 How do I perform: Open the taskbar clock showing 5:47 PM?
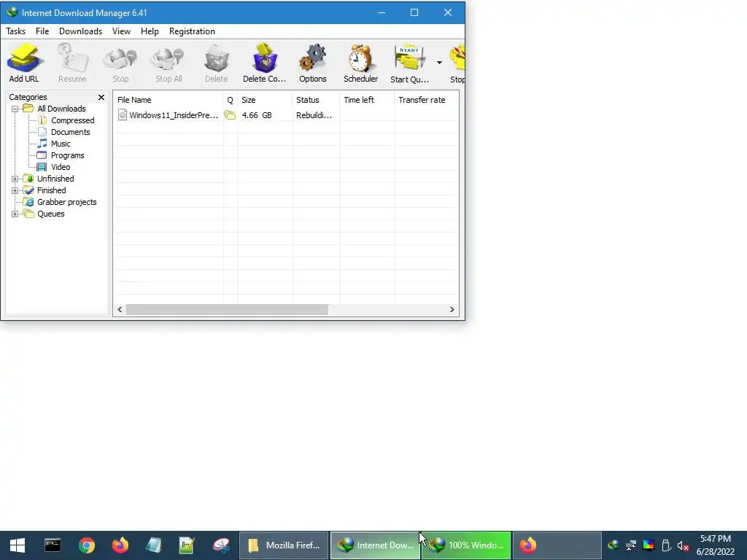(x=716, y=545)
